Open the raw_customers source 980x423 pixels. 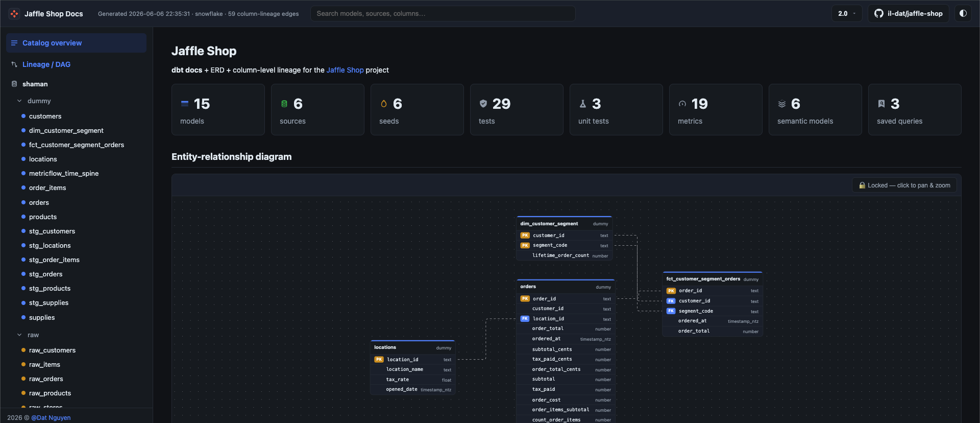(52, 350)
